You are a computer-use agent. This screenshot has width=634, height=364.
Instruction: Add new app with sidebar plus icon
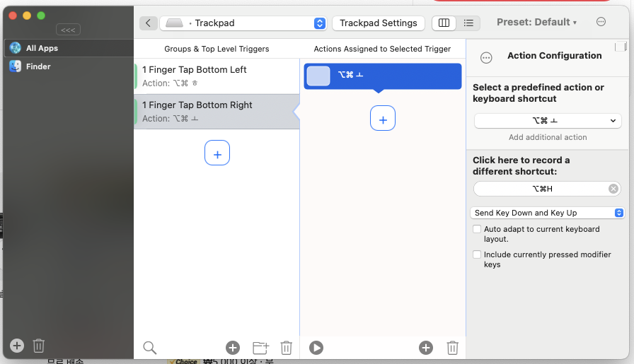[17, 346]
